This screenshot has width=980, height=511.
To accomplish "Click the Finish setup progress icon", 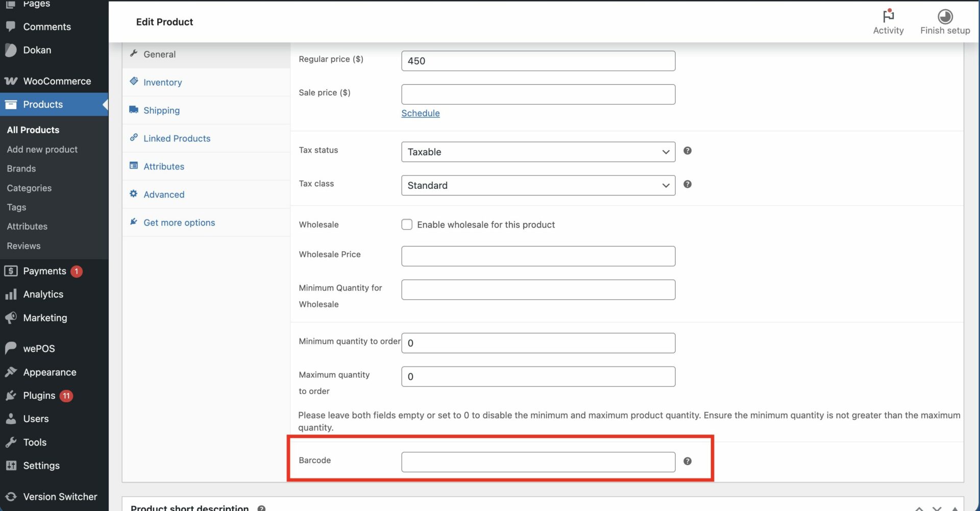I will coord(945,16).
